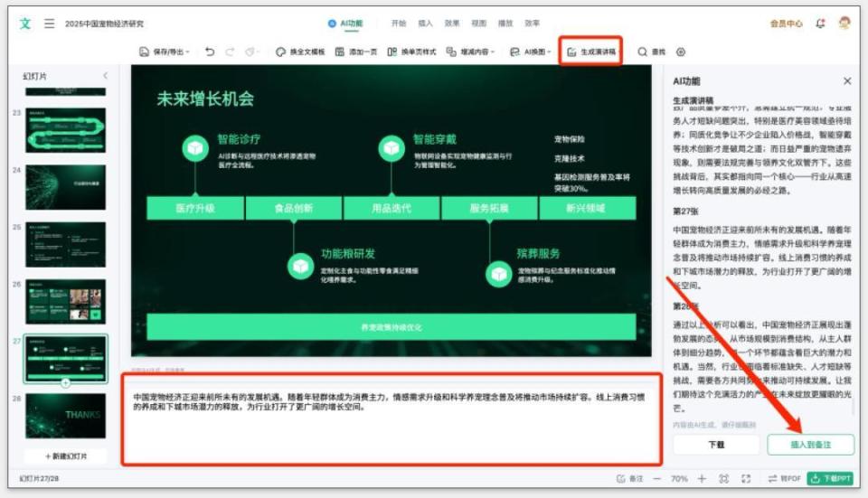The image size is (868, 498).
Task: Select slide 25 thumbnail
Action: pyautogui.click(x=65, y=245)
